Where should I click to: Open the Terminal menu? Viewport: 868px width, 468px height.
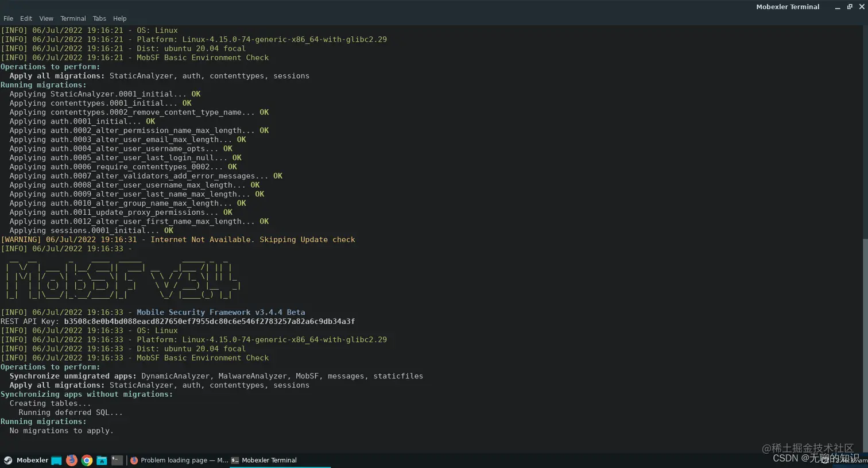pos(73,18)
